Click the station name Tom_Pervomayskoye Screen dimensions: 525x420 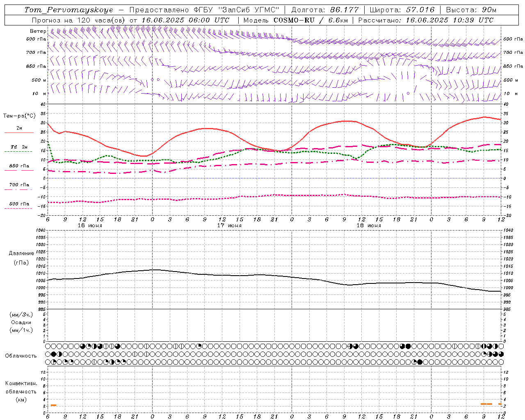click(68, 10)
